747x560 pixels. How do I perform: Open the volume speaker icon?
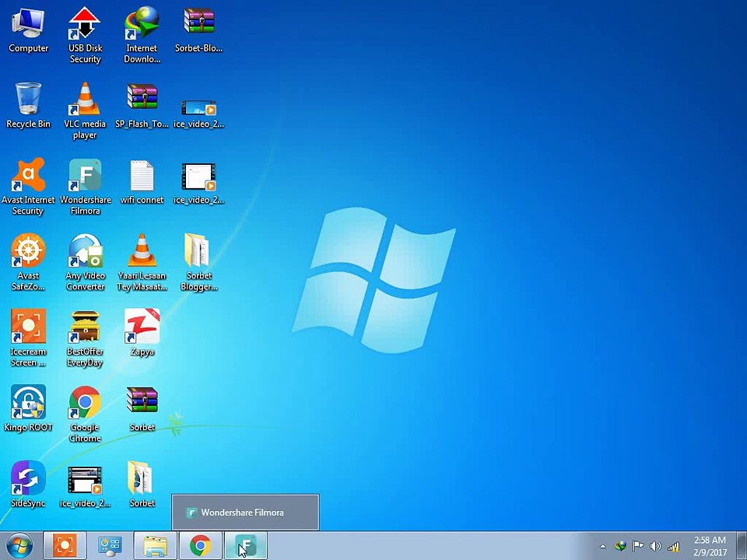(x=655, y=546)
